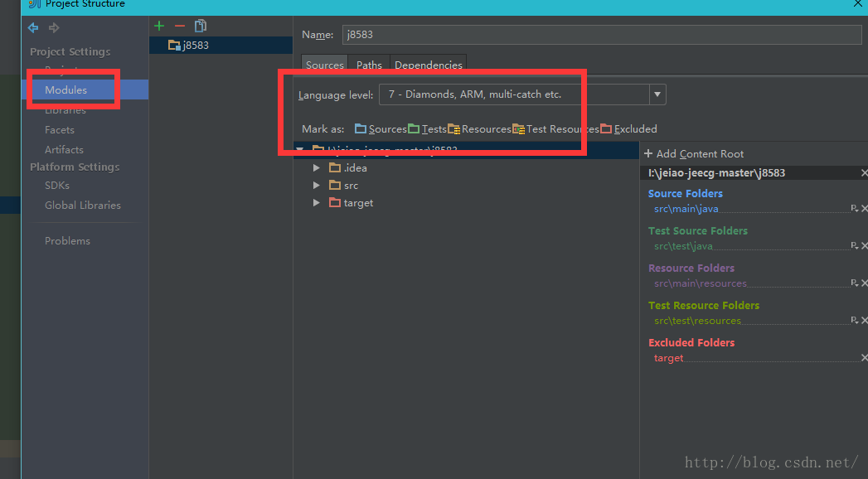Viewport: 868px width, 479px height.
Task: Expand the target folder
Action: pyautogui.click(x=316, y=203)
